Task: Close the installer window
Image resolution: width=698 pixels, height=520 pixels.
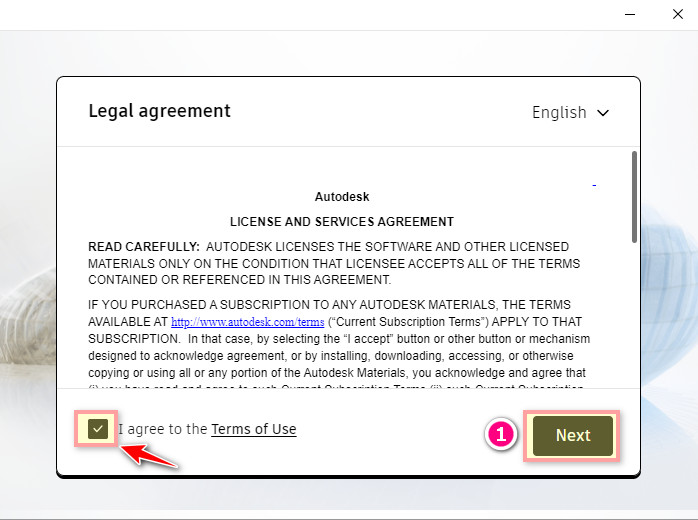Action: (677, 14)
